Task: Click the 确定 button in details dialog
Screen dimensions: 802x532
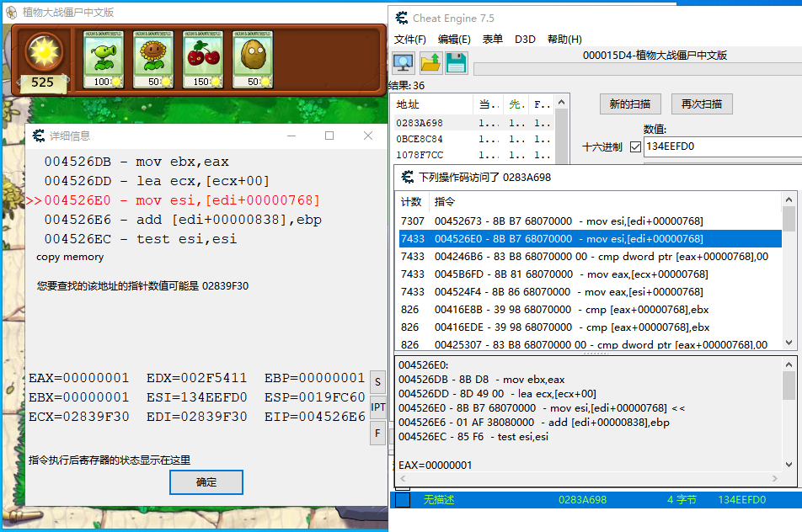Action: click(206, 482)
